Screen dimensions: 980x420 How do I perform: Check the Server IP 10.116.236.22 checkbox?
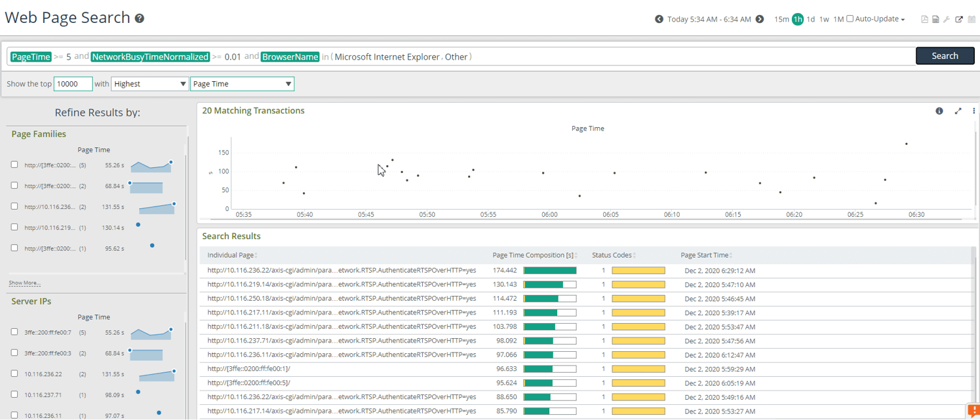(14, 374)
